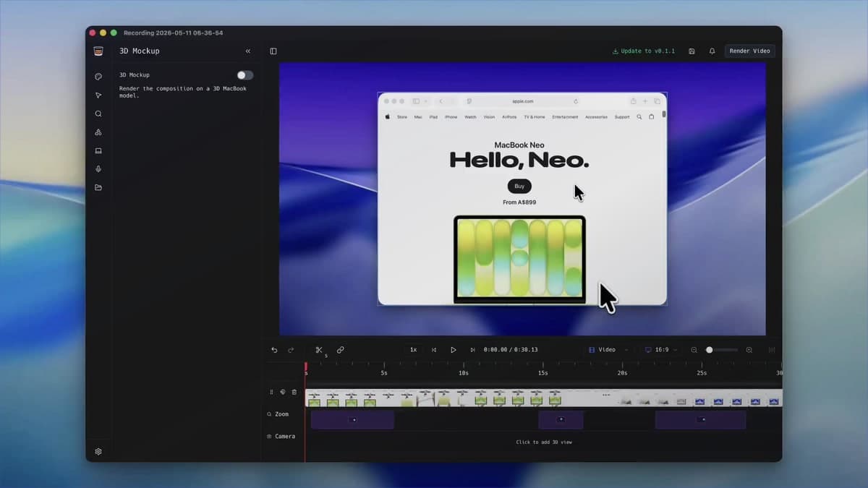The height and width of the screenshot is (488, 868).
Task: Click the Zoom track label
Action: [278, 414]
